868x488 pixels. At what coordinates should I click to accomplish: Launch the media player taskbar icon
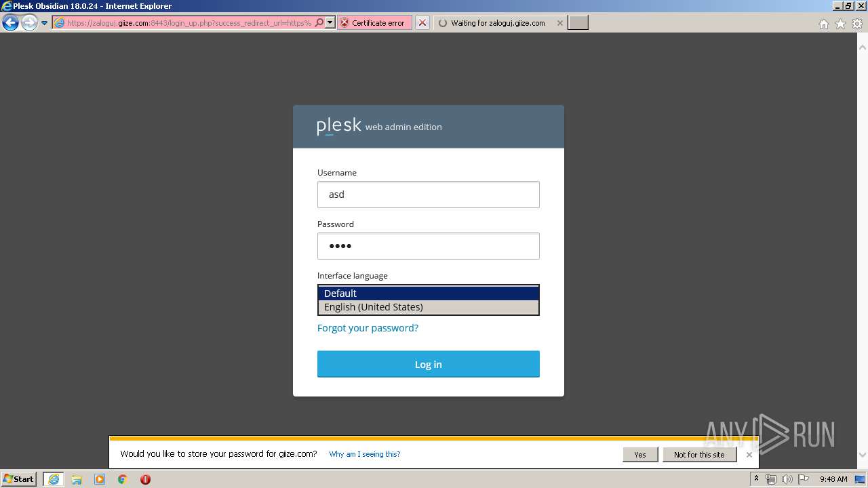[100, 479]
